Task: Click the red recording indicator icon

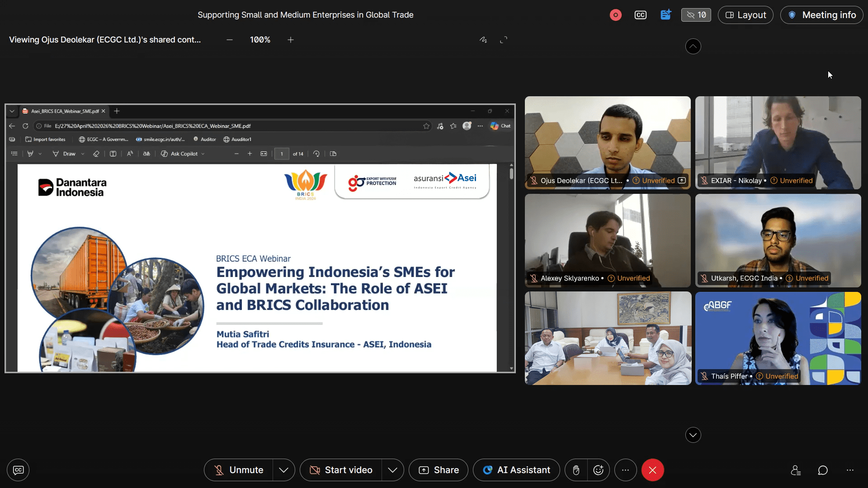Action: pos(615,15)
